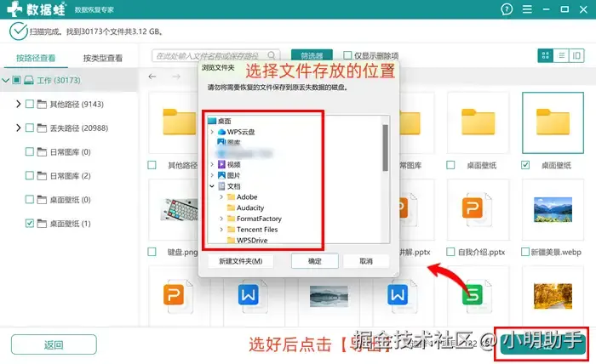Expand the FormatFactory folder chevron

(221, 219)
